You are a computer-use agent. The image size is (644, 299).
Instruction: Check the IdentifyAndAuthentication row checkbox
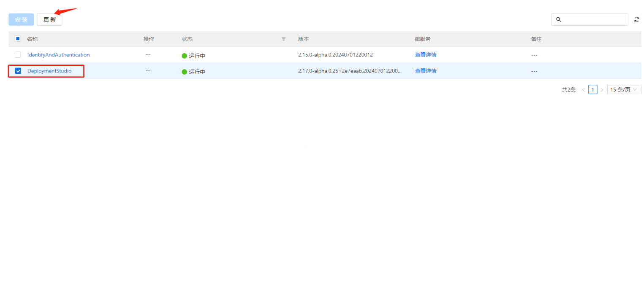coord(18,55)
